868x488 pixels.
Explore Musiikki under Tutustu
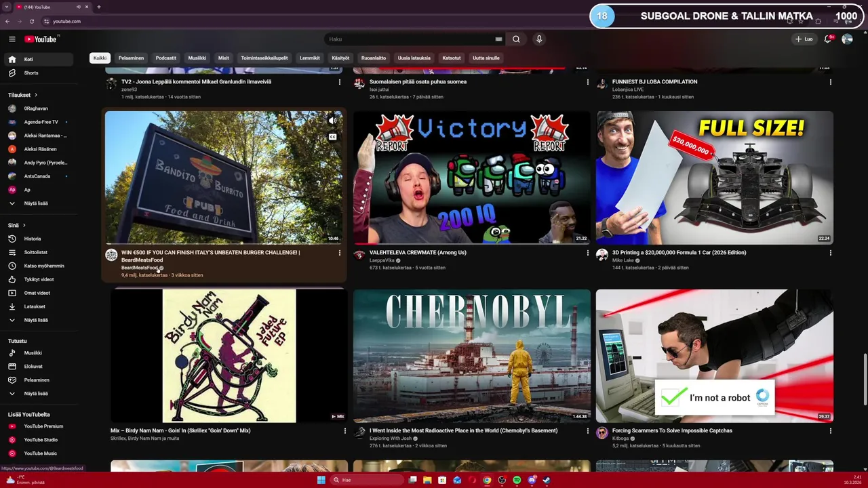tap(39, 353)
